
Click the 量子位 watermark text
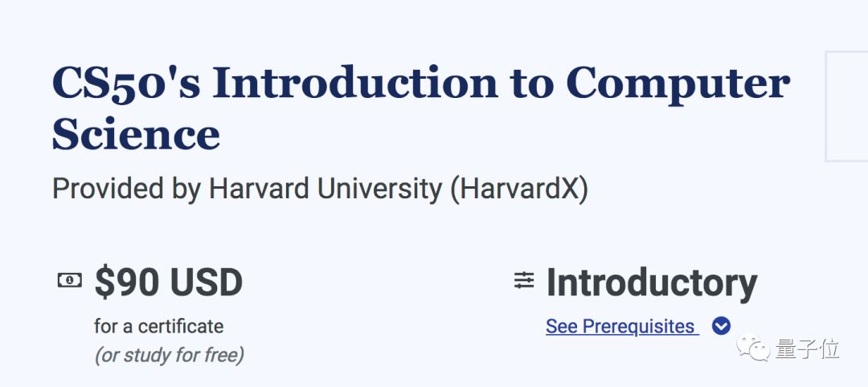click(808, 348)
